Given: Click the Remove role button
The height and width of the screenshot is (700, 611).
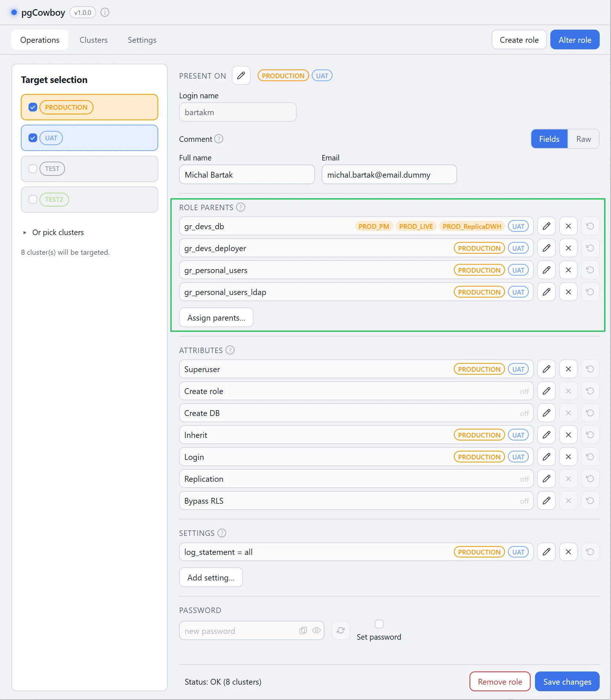Looking at the screenshot, I should click(x=500, y=682).
